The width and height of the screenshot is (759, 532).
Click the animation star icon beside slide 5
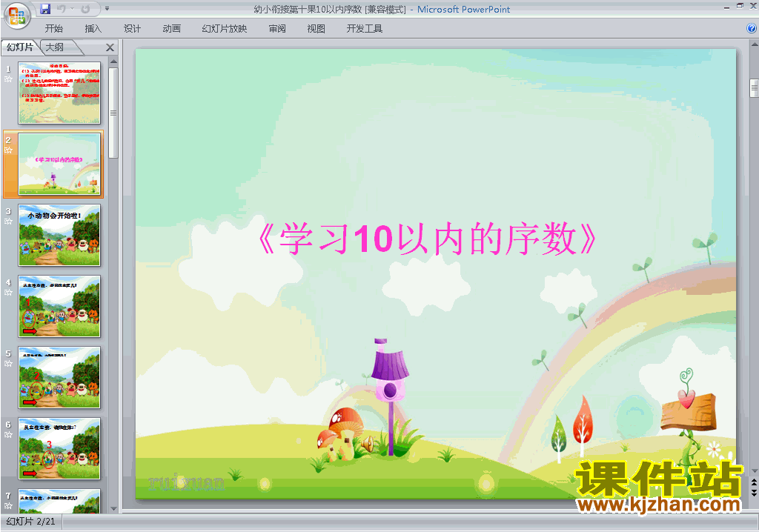pos(8,364)
